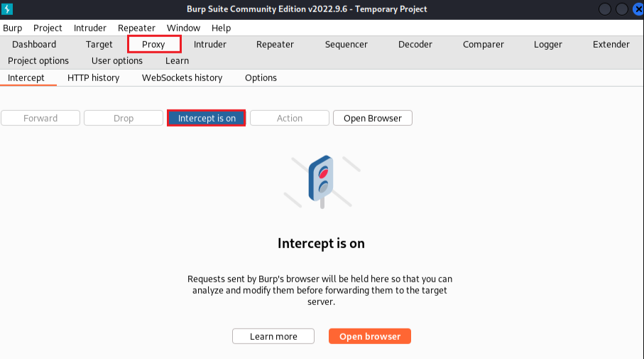Open the Sequencer tab
This screenshot has height=359, width=644.
(346, 44)
